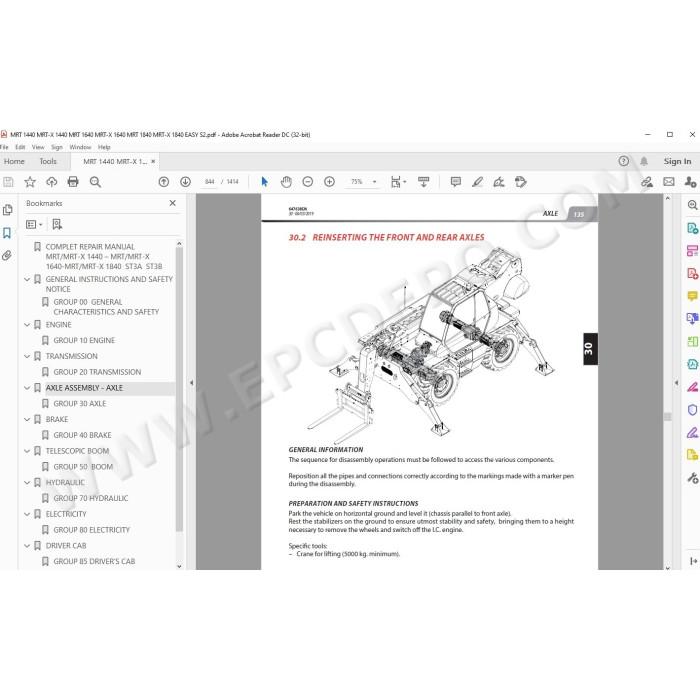Open the help question mark
The width and height of the screenshot is (700, 700).
[624, 161]
